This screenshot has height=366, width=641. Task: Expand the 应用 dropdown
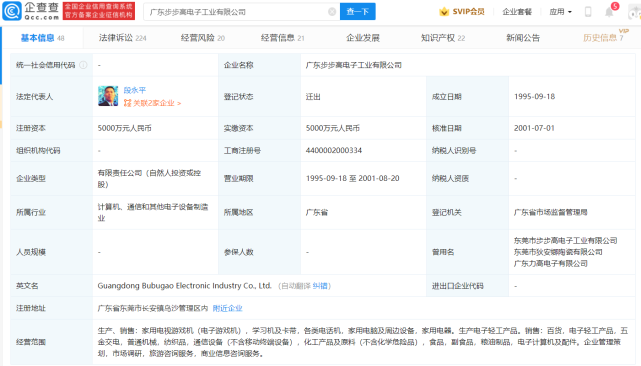(560, 12)
